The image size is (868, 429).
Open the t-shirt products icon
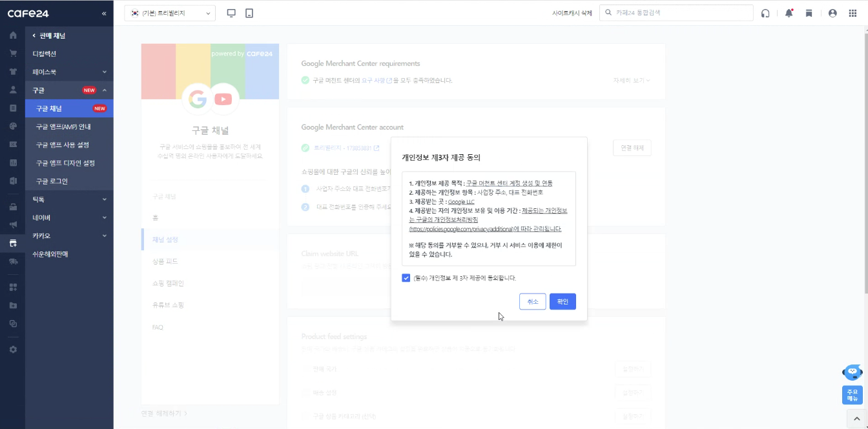(x=13, y=72)
